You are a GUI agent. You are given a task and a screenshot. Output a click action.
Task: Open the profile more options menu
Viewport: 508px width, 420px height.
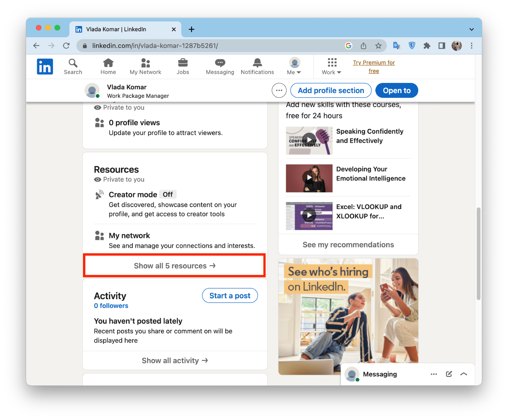pos(279,90)
